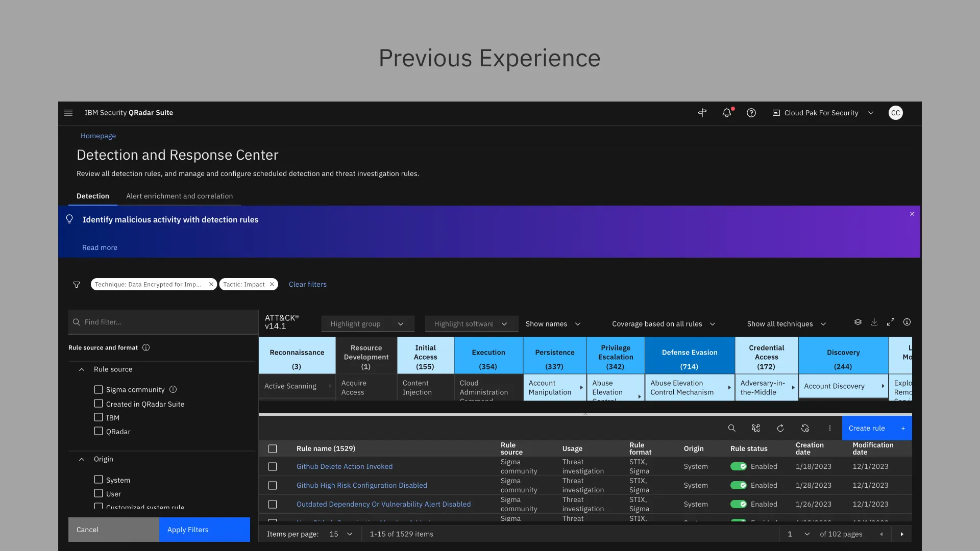Click the filter funnel icon
Viewport: 980px width, 551px height.
[77, 285]
